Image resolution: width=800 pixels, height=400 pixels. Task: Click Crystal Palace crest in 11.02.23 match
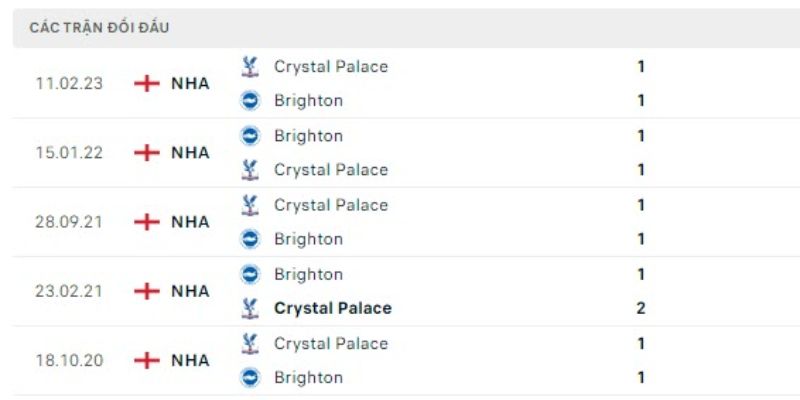[250, 67]
